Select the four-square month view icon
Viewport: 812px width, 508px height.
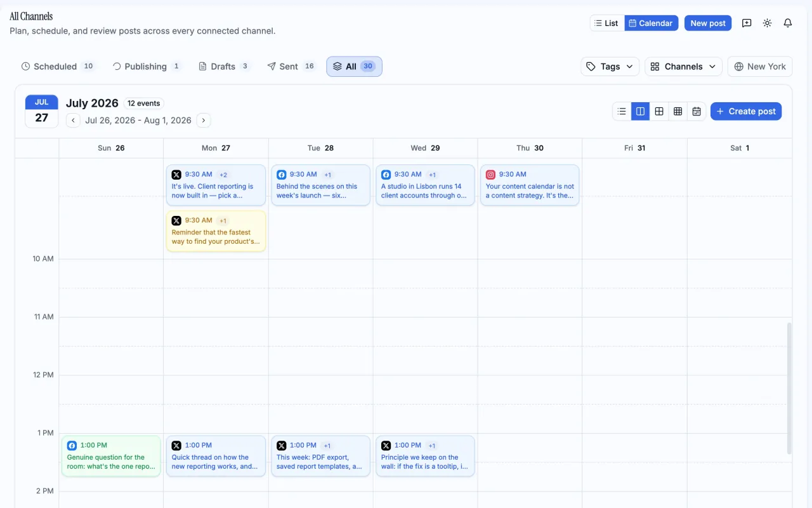point(659,111)
